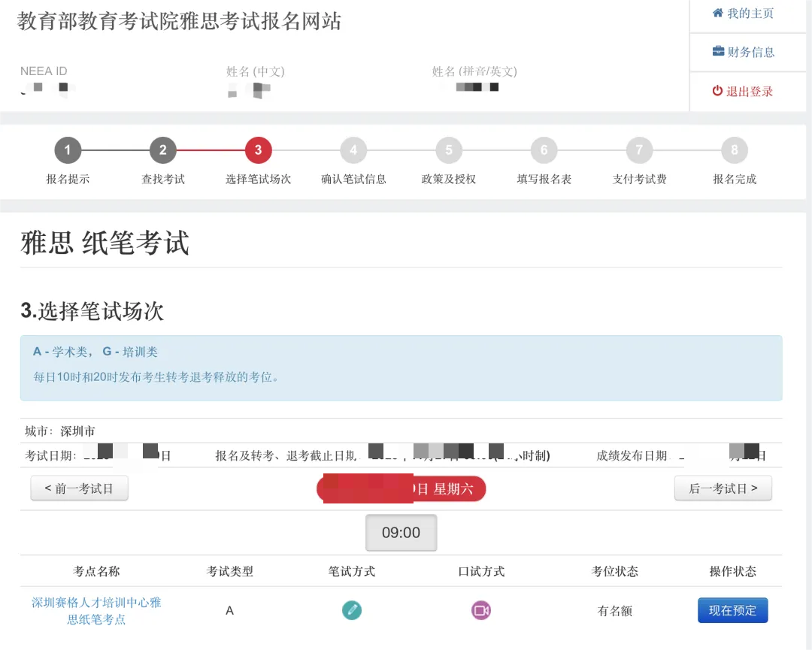
Task: Select the 09:00 exam time slot
Action: click(401, 532)
